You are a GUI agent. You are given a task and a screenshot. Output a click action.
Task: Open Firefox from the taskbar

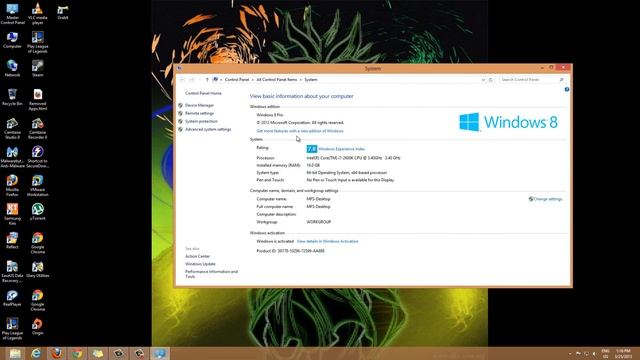[x=57, y=353]
